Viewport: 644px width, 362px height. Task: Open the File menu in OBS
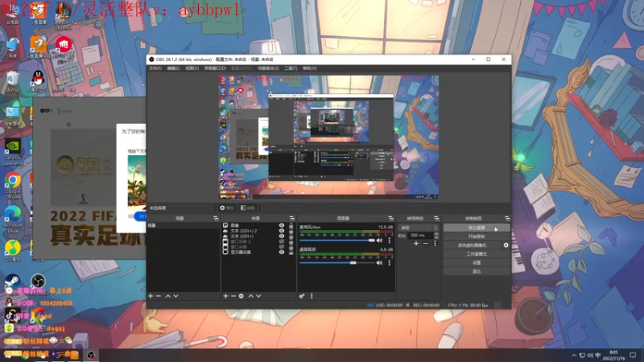click(x=155, y=68)
